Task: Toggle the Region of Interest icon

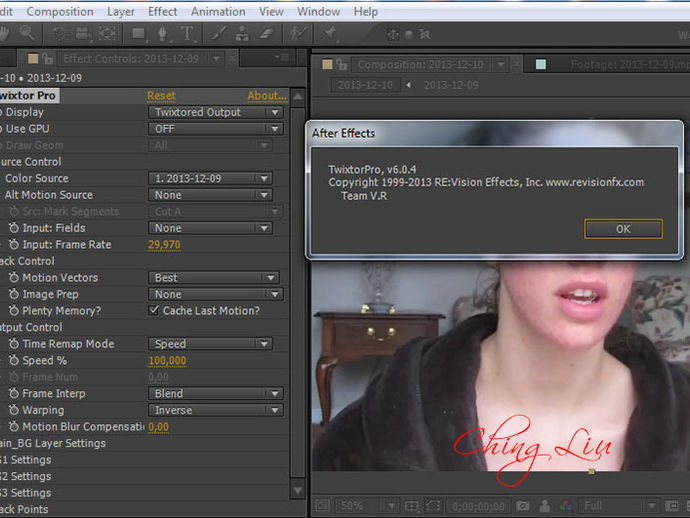Action: coord(433,506)
